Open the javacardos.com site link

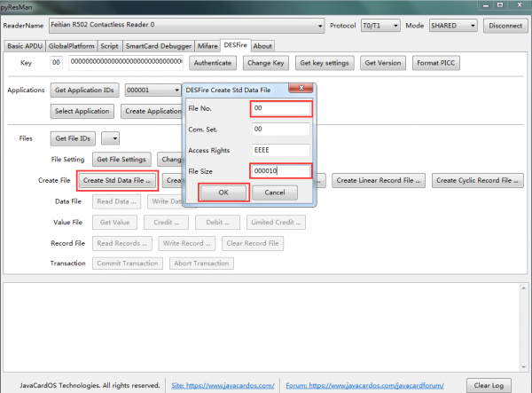click(x=223, y=386)
